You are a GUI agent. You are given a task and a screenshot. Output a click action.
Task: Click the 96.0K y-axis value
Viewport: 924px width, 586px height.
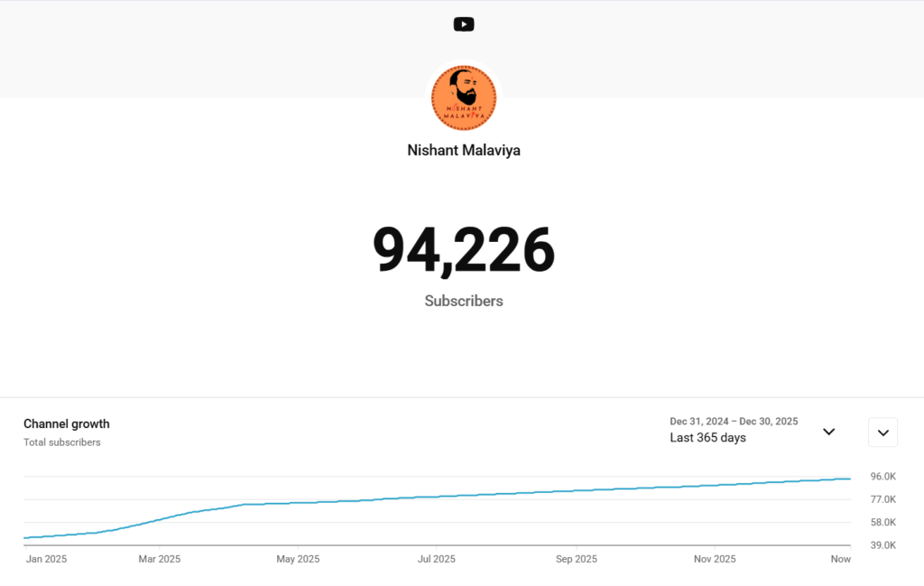(882, 476)
